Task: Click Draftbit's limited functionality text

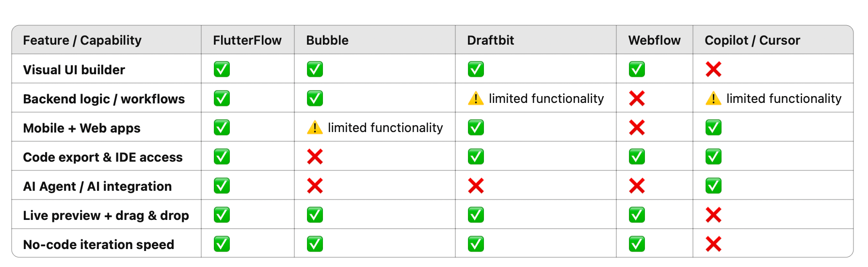Action: point(546,99)
